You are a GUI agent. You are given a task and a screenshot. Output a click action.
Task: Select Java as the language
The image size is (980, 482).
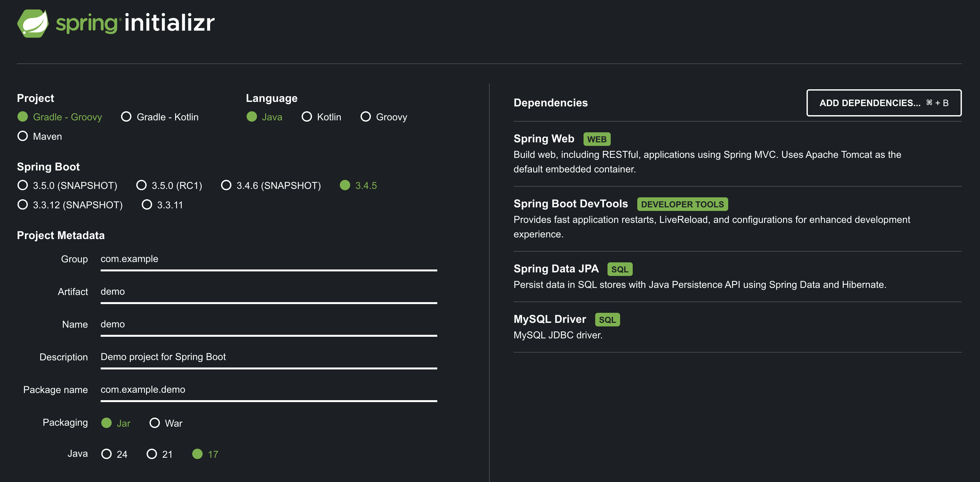click(264, 117)
